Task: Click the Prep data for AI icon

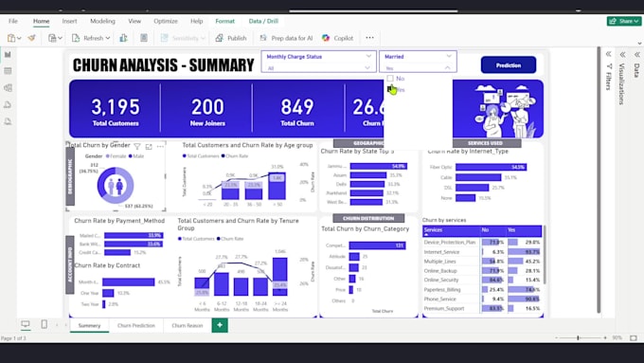Action: [x=263, y=38]
